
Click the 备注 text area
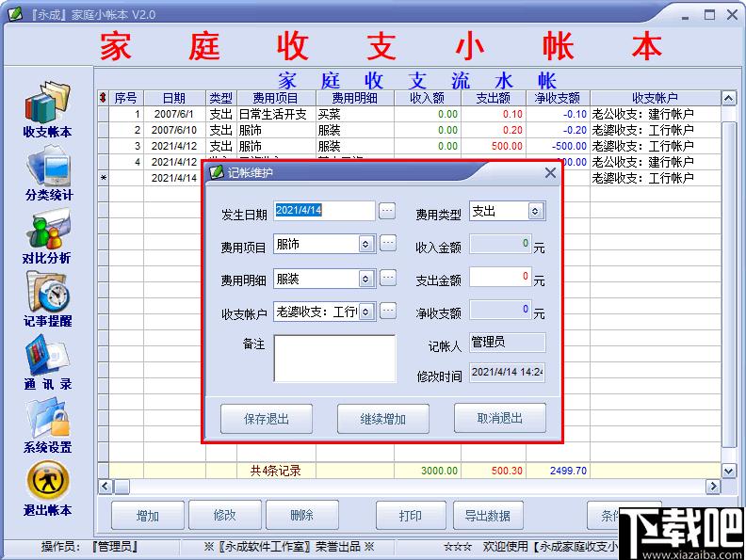[x=335, y=358]
